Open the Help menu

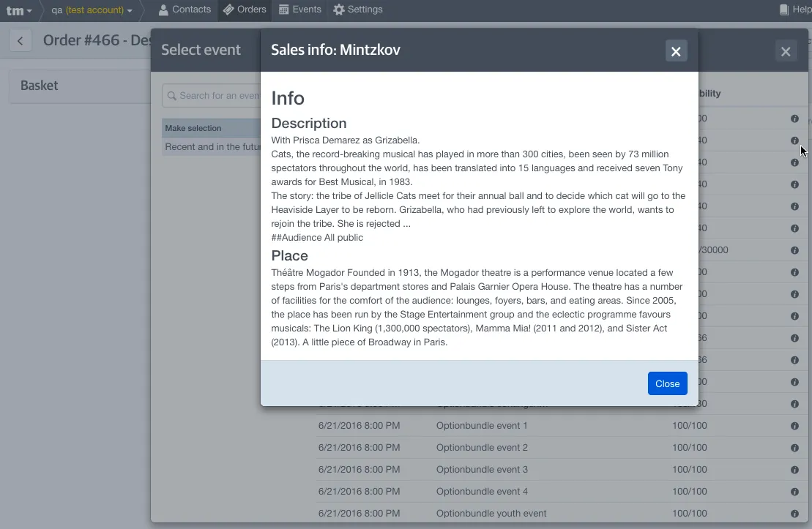795,10
